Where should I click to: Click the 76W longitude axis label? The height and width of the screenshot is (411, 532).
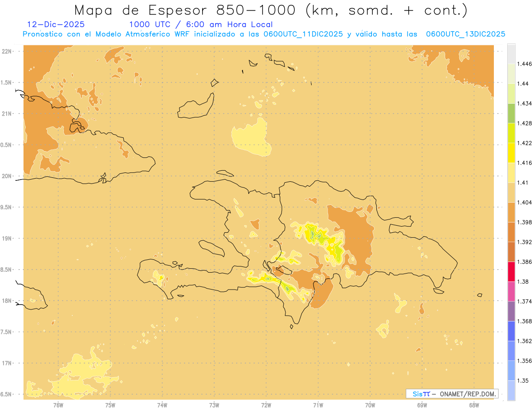[x=58, y=405]
